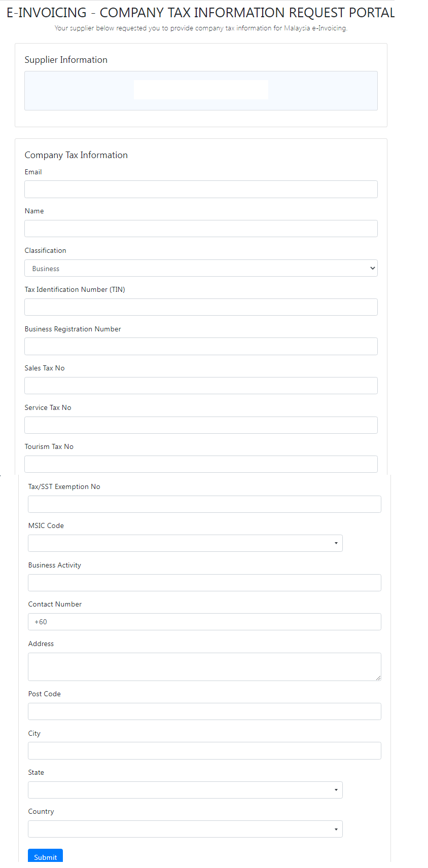
Task: Click inside the Address text area
Action: tap(204, 666)
